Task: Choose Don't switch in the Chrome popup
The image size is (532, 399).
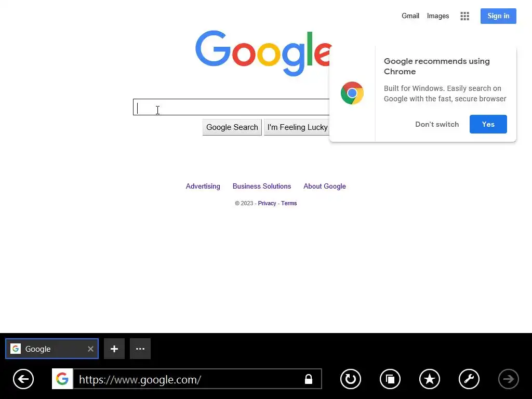Action: (x=437, y=124)
